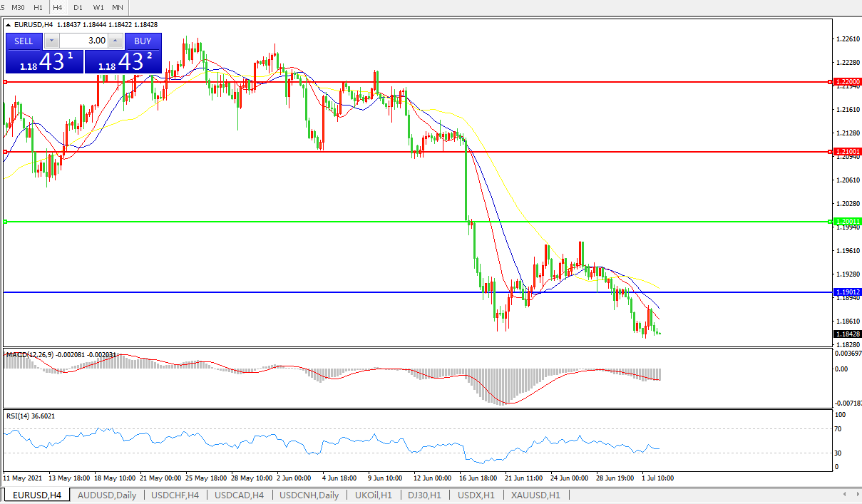Screen dimensions: 862x504
Task: Select the MN monthly timeframe
Action: pos(118,7)
